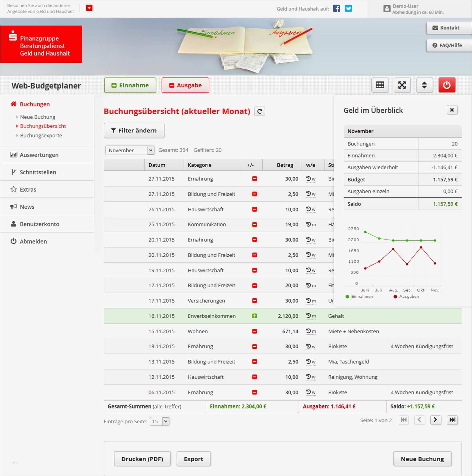The width and height of the screenshot is (472, 476).
Task: Click repeat icon on 06.11.2015 Ernährung row
Action: 311,392
